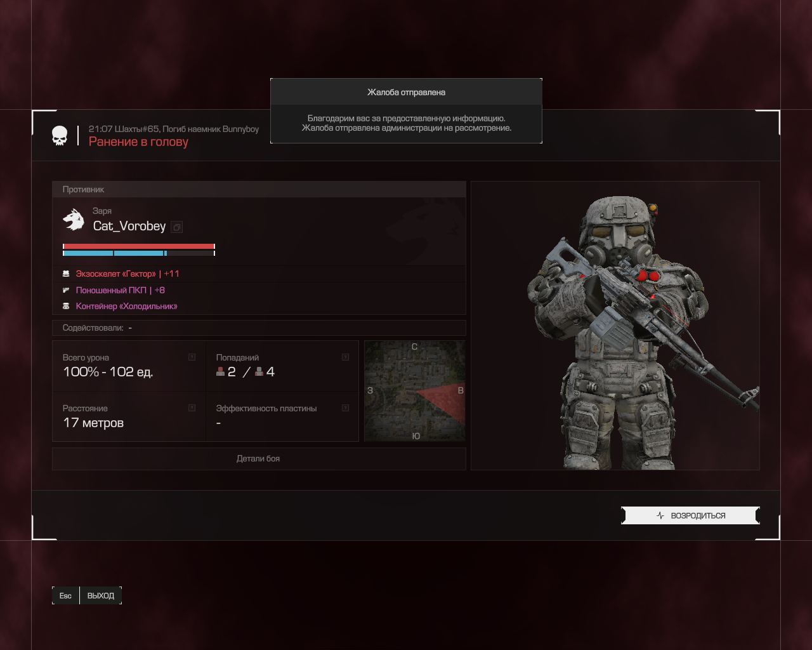Click the skull death icon
Screen dimensions: 812x650
[x=60, y=136]
